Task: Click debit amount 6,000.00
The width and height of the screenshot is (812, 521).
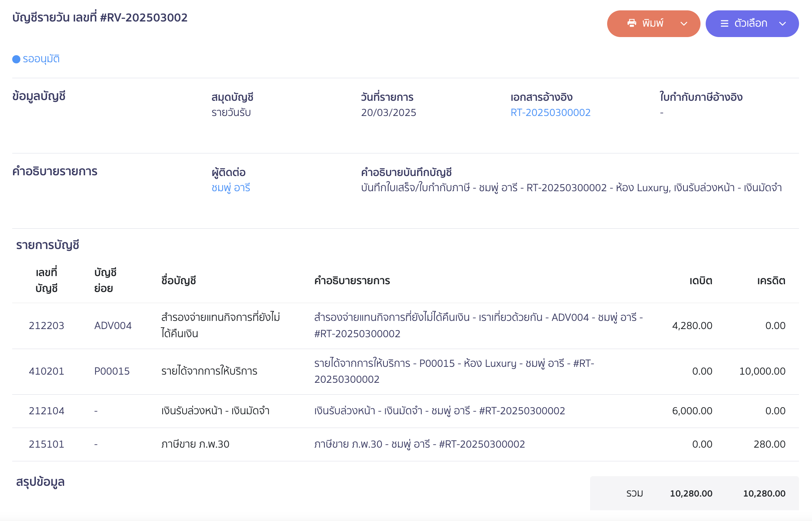Action: 692,411
